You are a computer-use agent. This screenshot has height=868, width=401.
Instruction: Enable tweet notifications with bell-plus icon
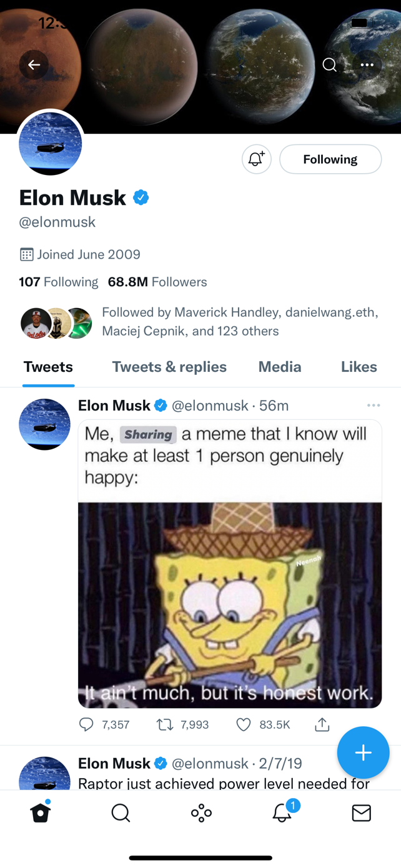tap(256, 159)
